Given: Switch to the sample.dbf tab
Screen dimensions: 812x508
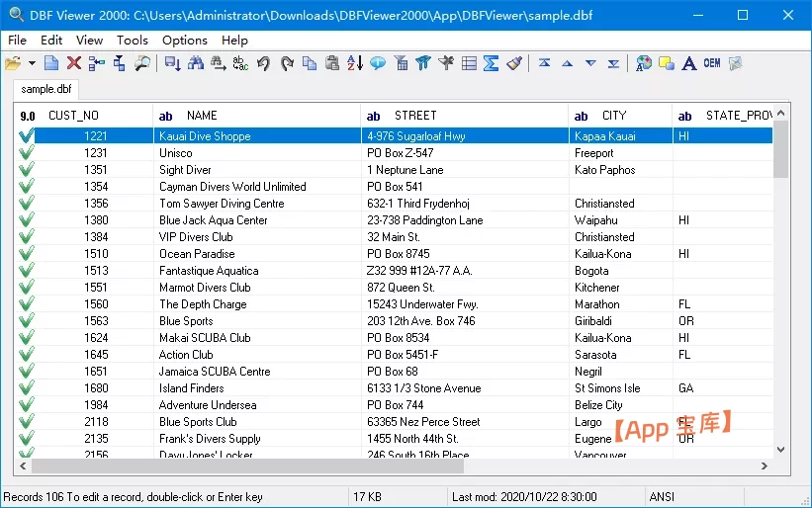Looking at the screenshot, I should pos(46,89).
